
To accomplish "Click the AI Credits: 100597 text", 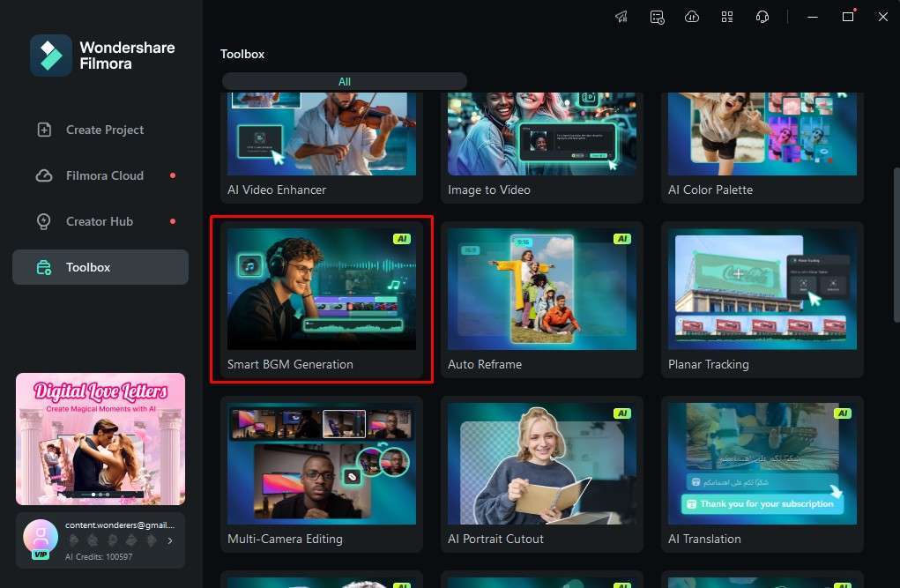I will pyautogui.click(x=99, y=557).
